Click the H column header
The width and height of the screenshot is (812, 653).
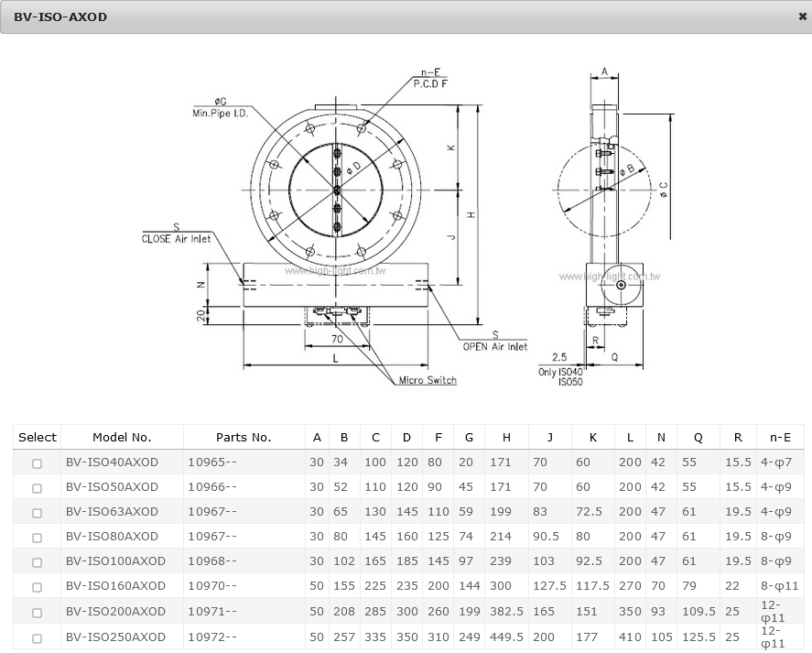click(506, 438)
